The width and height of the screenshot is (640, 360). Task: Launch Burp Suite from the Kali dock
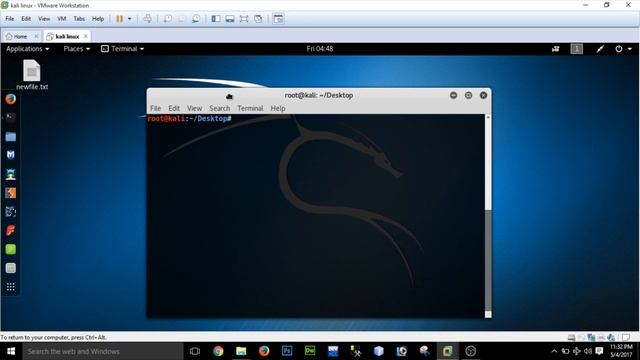point(11,193)
